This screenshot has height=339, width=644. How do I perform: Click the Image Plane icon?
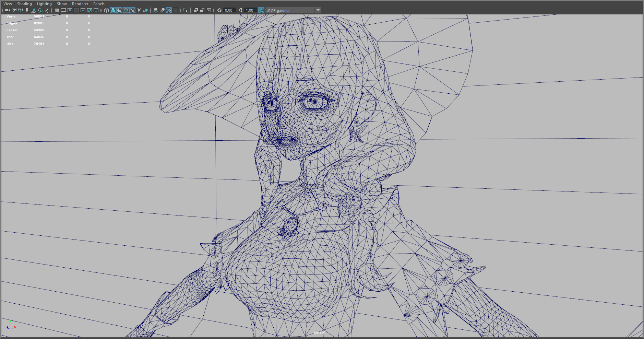(34, 10)
